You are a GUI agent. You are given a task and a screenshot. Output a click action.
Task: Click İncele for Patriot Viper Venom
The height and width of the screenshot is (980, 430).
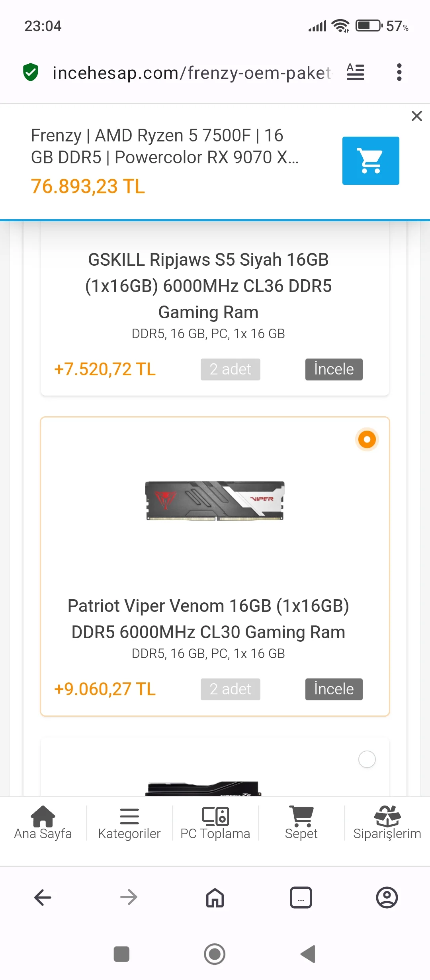pos(334,689)
